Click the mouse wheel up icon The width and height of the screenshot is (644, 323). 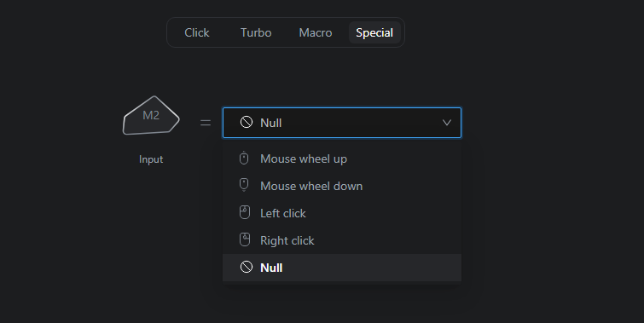click(244, 158)
